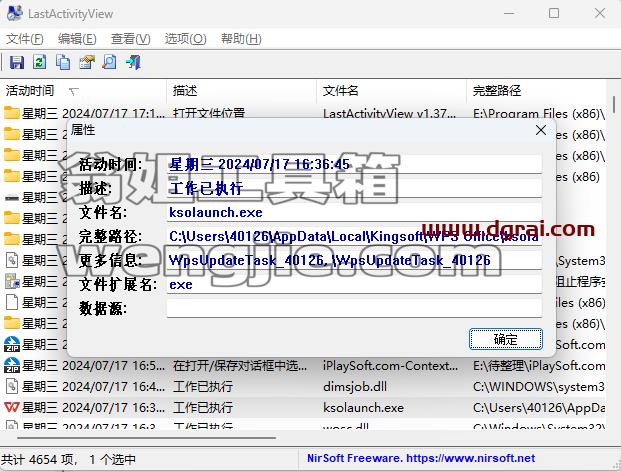621x472 pixels.
Task: Click the 活动时间 field in the dialog
Action: tap(354, 164)
